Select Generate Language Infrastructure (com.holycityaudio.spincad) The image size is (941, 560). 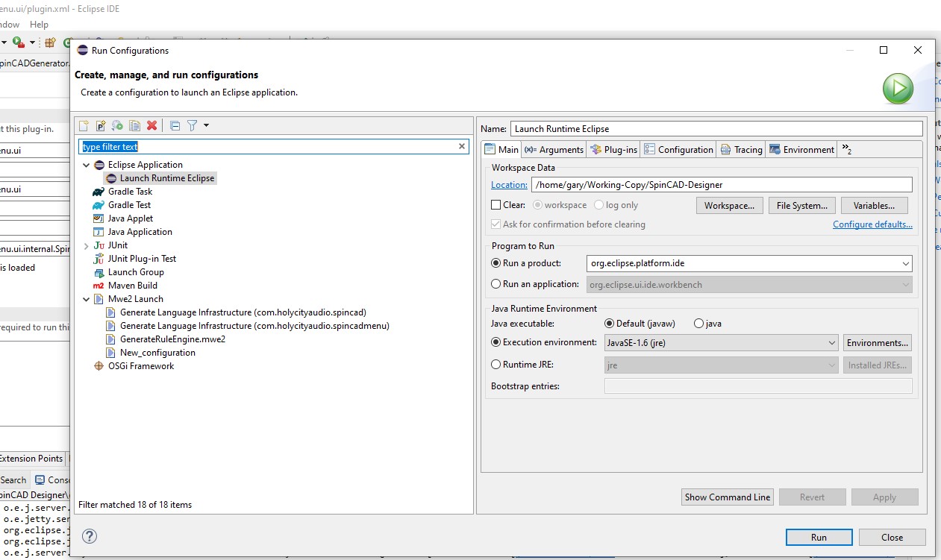coord(243,312)
